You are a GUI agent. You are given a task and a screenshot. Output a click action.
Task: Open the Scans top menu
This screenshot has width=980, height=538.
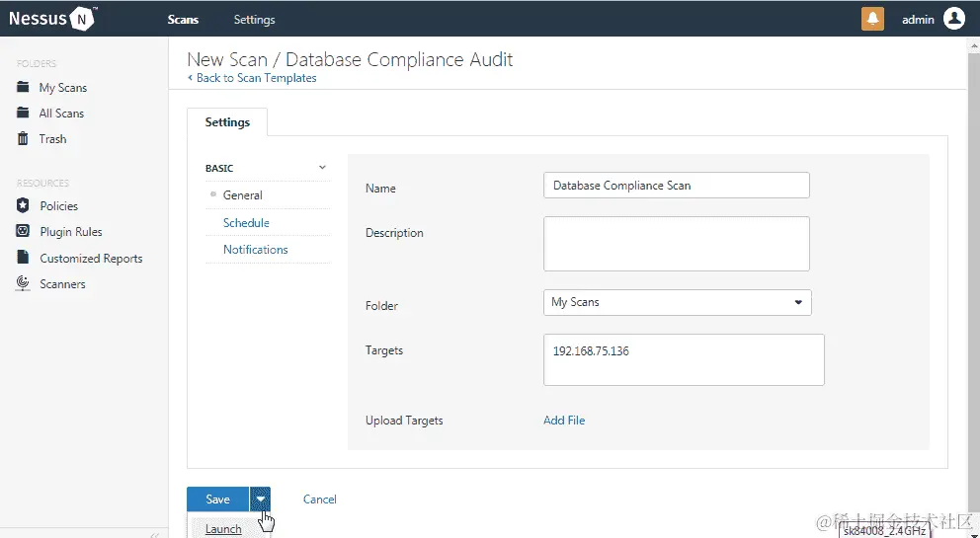(x=183, y=20)
